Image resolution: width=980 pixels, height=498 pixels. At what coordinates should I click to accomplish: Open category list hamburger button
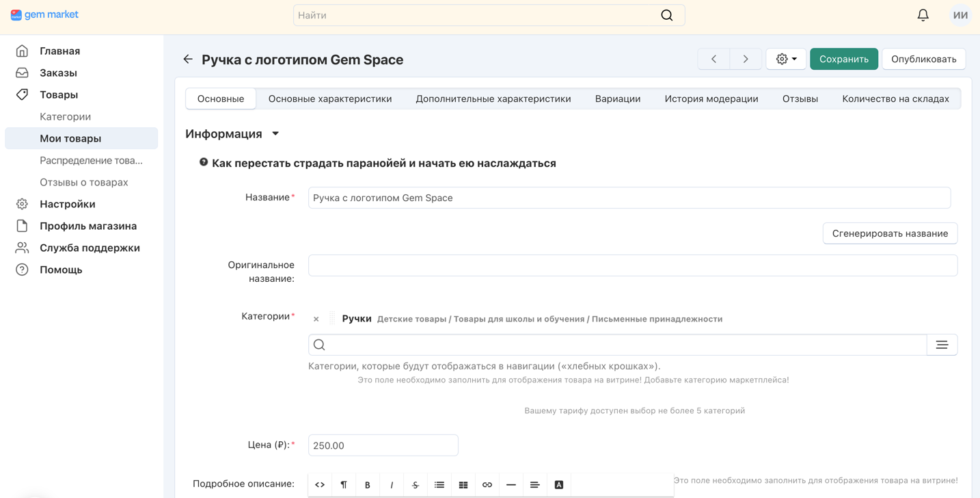click(942, 345)
